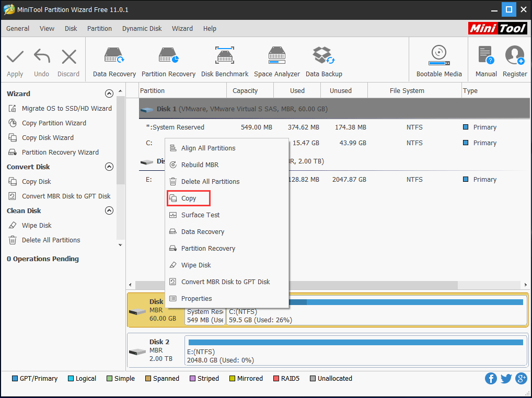Open the View menu
This screenshot has height=398, width=532.
pos(47,29)
